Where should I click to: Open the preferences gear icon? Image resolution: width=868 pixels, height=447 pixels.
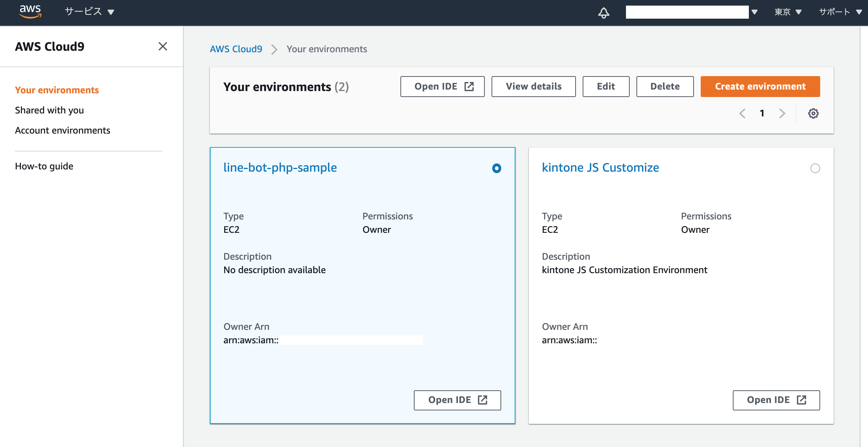(813, 113)
